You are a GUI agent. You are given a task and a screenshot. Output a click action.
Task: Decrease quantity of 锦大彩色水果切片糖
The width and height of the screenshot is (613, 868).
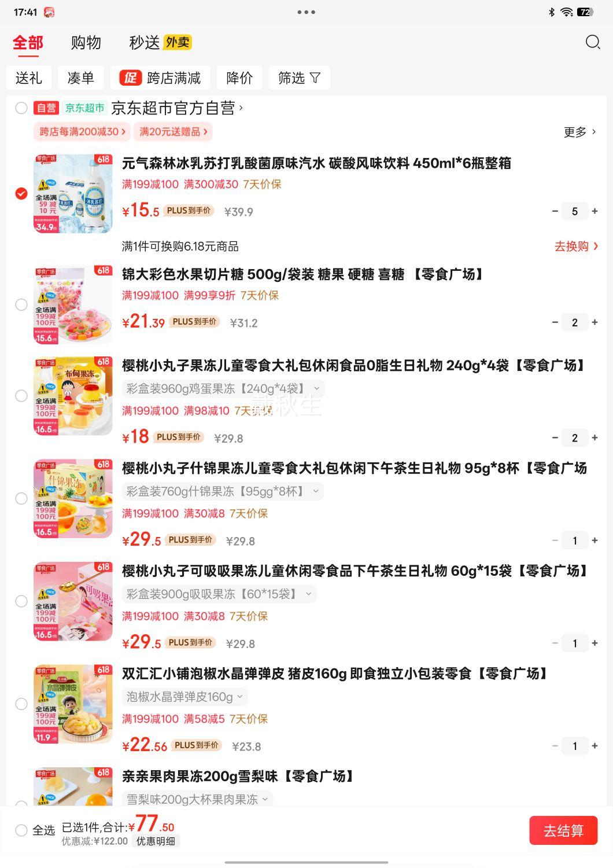pyautogui.click(x=555, y=322)
